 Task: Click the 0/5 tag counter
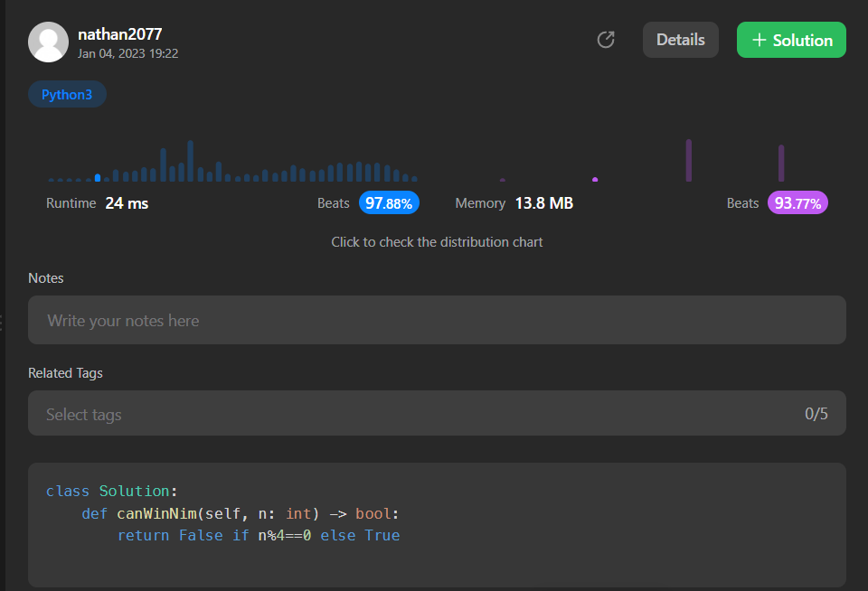tap(816, 414)
